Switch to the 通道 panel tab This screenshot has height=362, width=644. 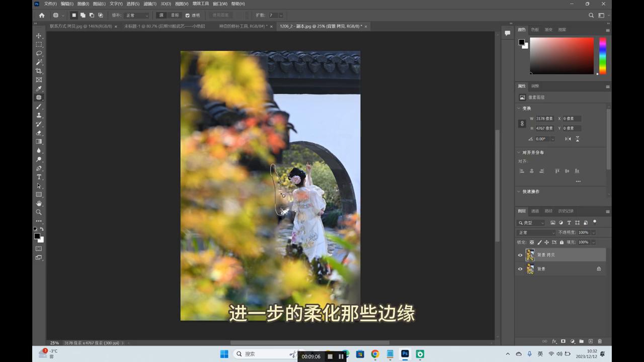click(535, 211)
